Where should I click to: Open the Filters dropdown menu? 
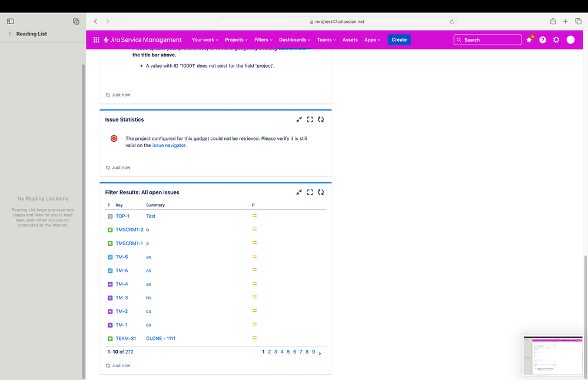[x=263, y=39]
